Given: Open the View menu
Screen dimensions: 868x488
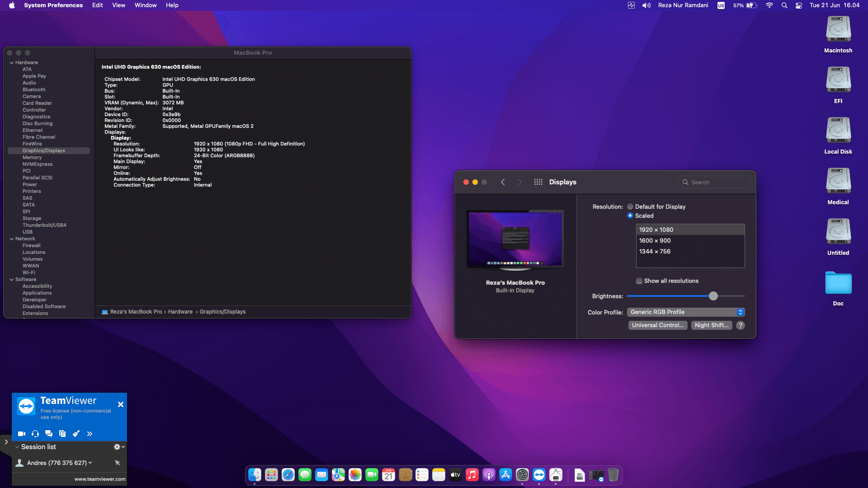Looking at the screenshot, I should (118, 5).
